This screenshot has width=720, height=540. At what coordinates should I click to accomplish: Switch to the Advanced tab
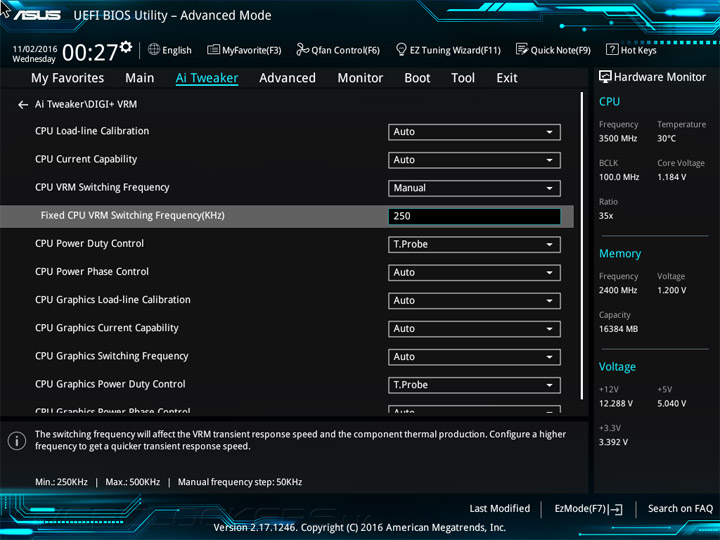point(287,78)
